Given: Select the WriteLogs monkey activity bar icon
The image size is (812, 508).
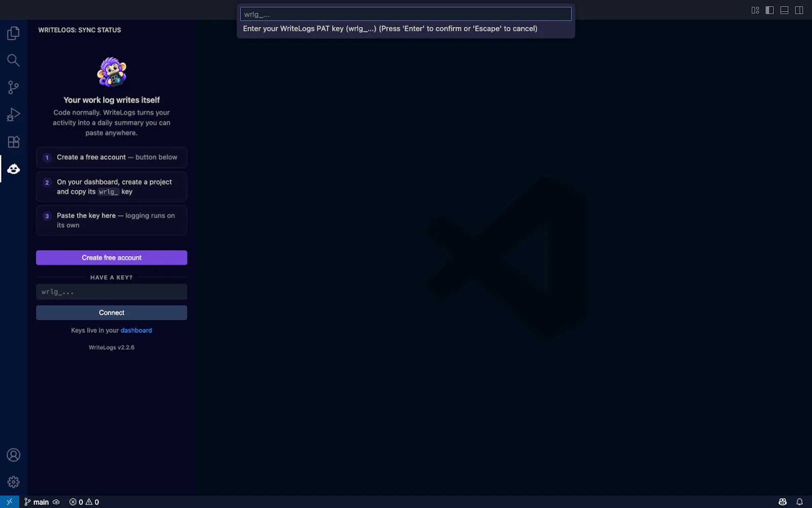Looking at the screenshot, I should click(x=13, y=169).
